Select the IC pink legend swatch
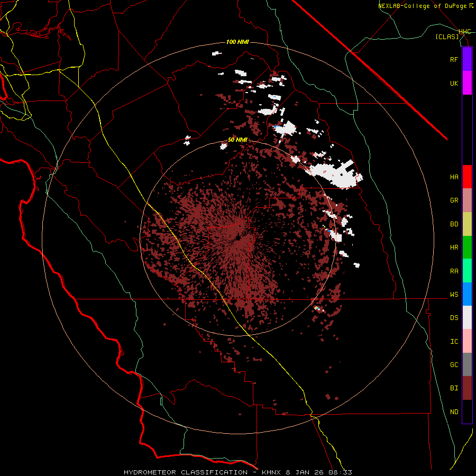The width and height of the screenshot is (476, 476). pyautogui.click(x=467, y=341)
